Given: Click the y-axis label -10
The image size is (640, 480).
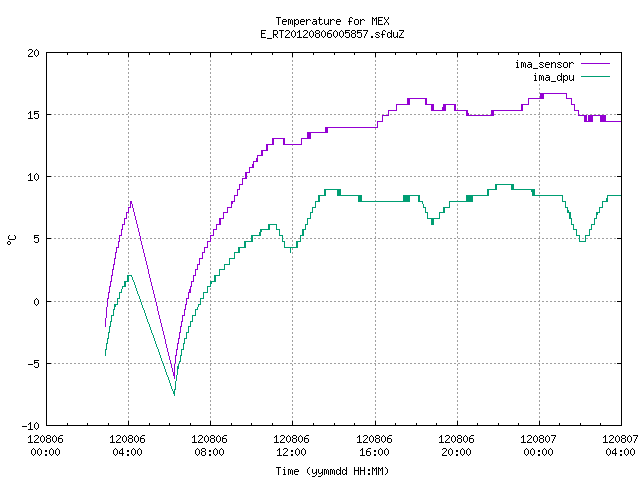Looking at the screenshot, I should pos(31,426).
